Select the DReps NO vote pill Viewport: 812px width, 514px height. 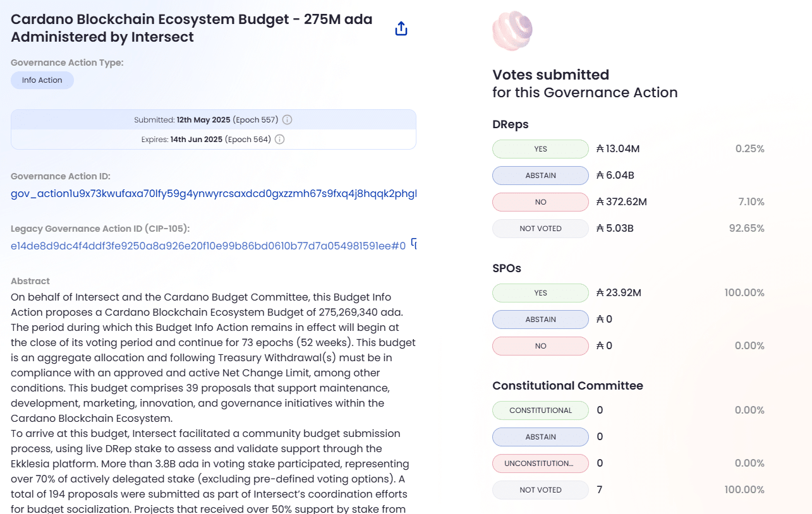540,202
